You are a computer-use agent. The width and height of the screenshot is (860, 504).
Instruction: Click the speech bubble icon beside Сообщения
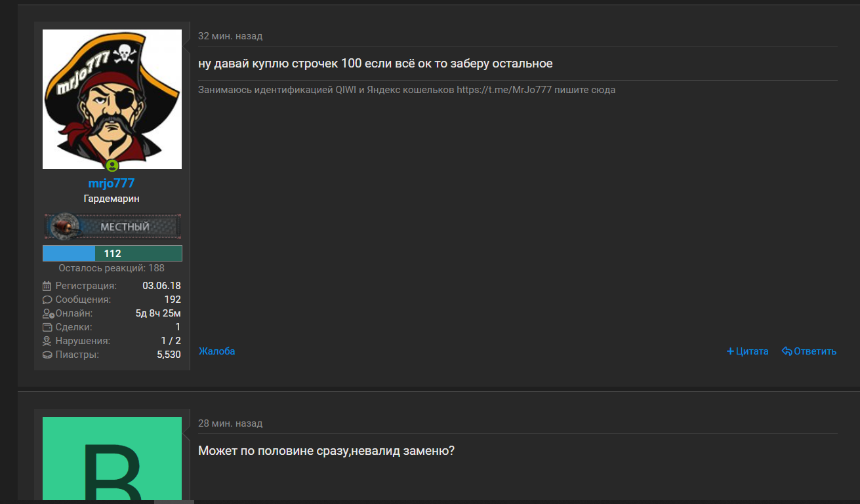click(x=47, y=300)
